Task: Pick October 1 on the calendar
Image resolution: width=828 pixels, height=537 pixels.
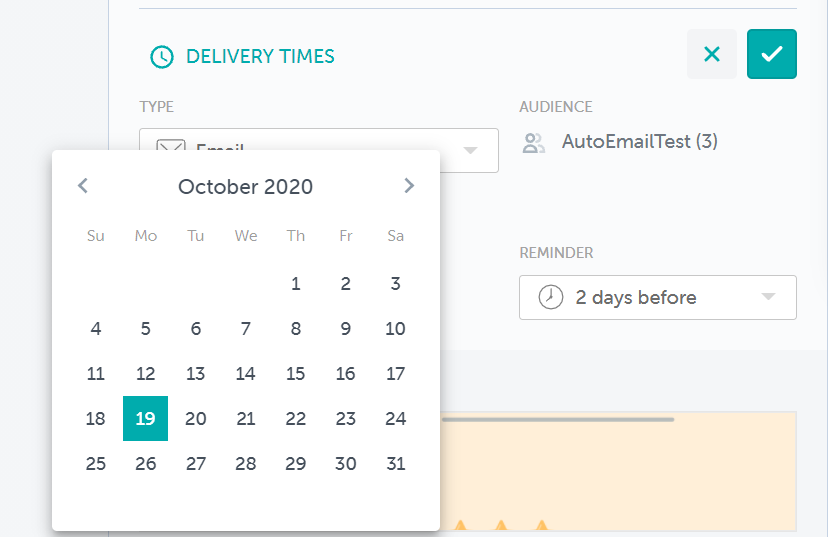Action: tap(296, 284)
